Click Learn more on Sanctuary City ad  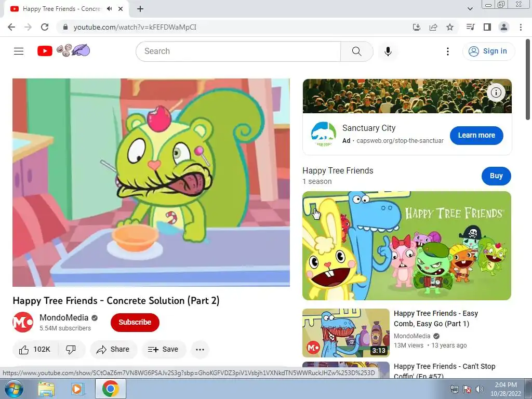coord(477,136)
